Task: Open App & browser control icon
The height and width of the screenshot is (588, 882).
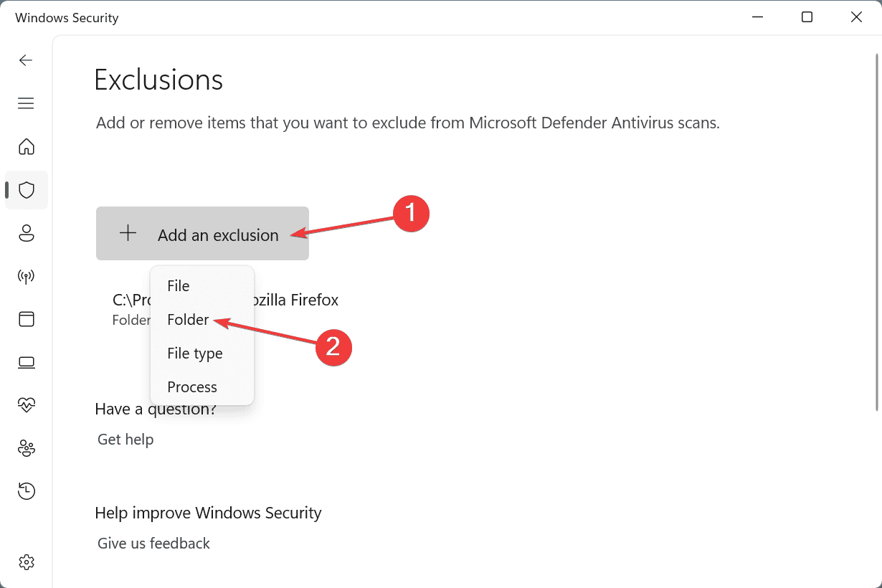Action: [27, 319]
